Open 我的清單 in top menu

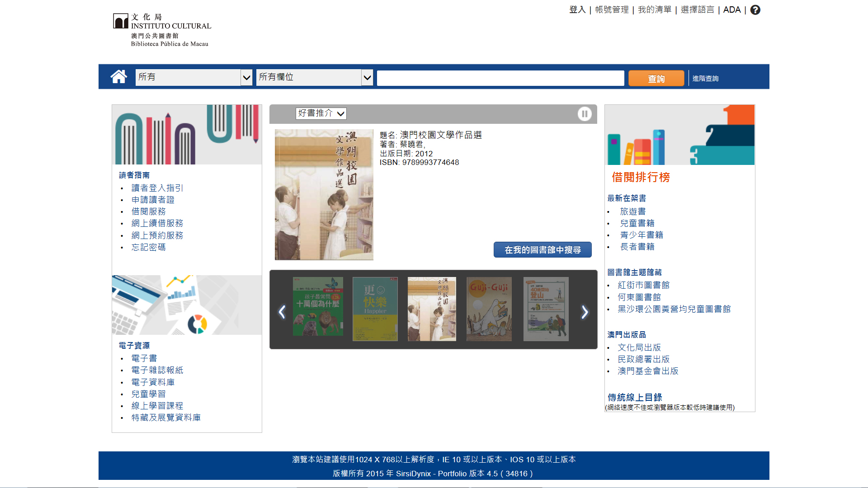[654, 10]
